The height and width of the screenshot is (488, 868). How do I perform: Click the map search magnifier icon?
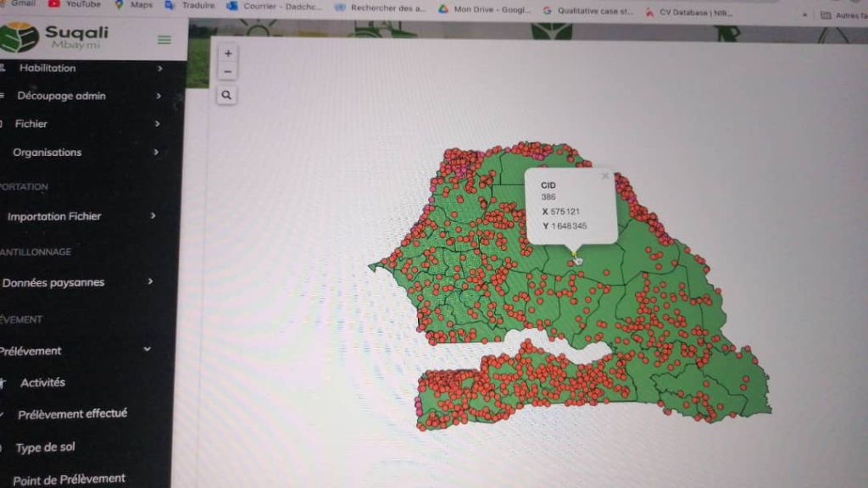tap(225, 95)
